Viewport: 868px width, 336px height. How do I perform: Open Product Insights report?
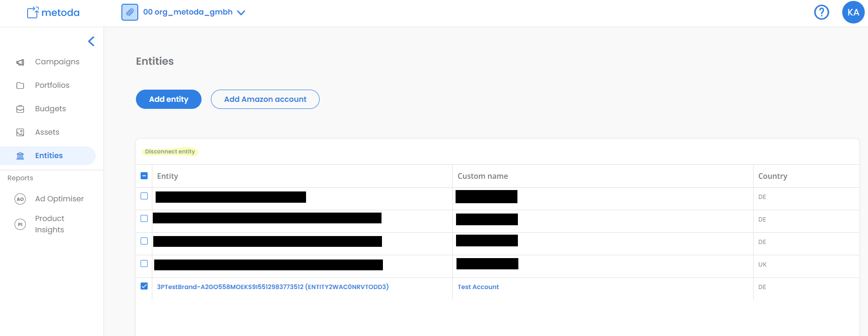tap(50, 224)
